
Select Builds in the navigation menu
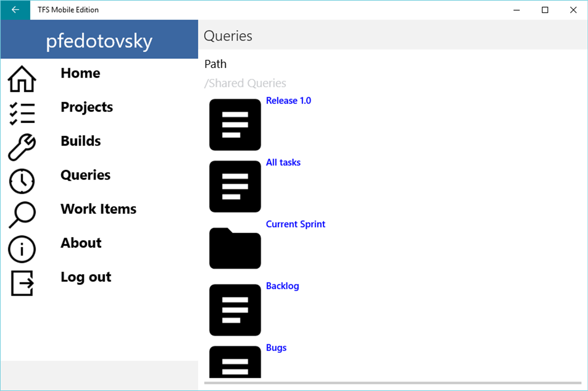tap(81, 141)
